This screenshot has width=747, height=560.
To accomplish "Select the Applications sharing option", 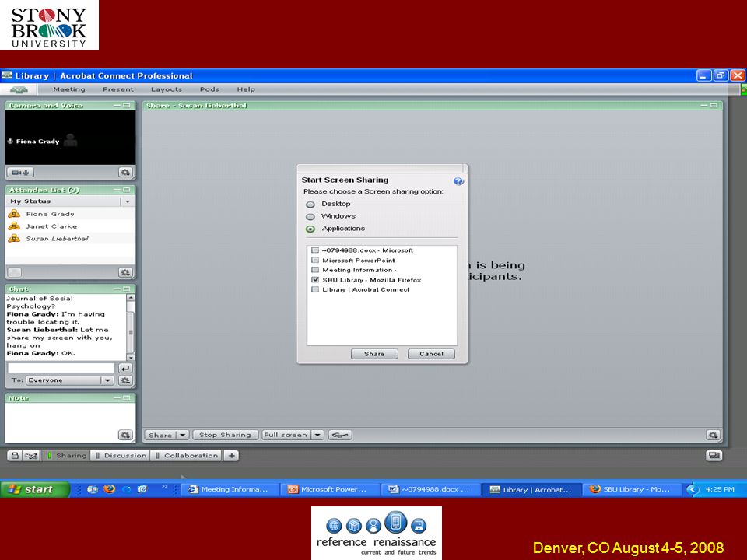I will pos(310,229).
